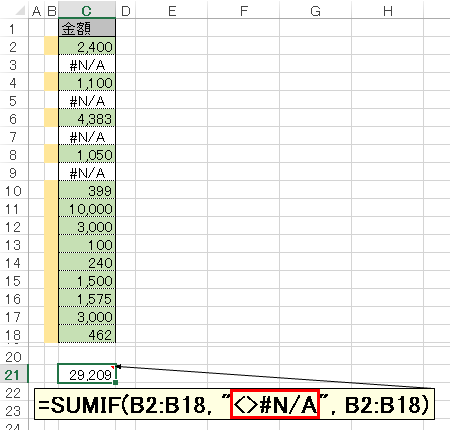Screen dimensions: 450x430
Task: Select cell with value 1,575
Action: [87, 298]
